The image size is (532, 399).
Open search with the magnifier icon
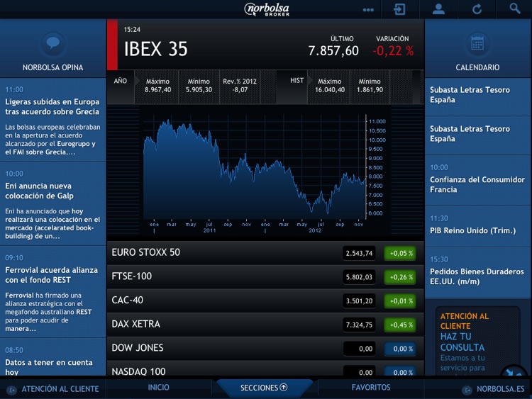coord(515,9)
